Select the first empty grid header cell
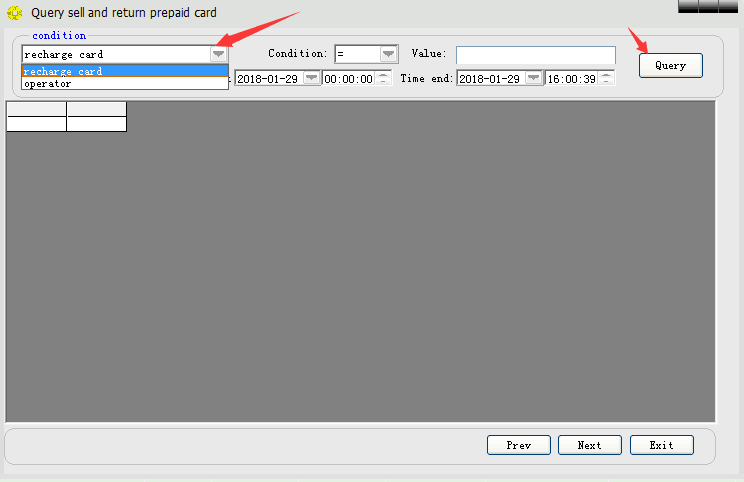The width and height of the screenshot is (744, 482). (37, 109)
